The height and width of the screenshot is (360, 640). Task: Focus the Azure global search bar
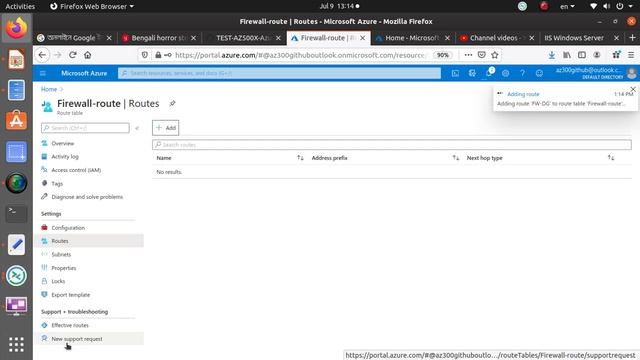pyautogui.click(x=280, y=73)
